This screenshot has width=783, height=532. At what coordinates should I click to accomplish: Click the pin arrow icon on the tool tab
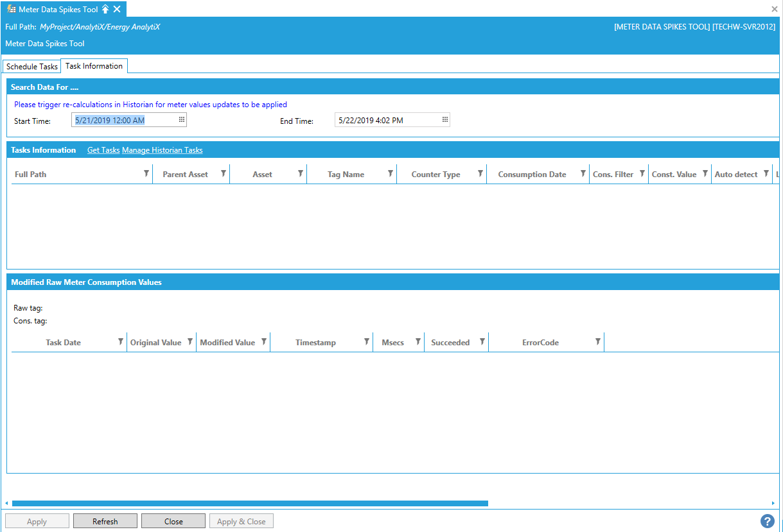click(105, 9)
